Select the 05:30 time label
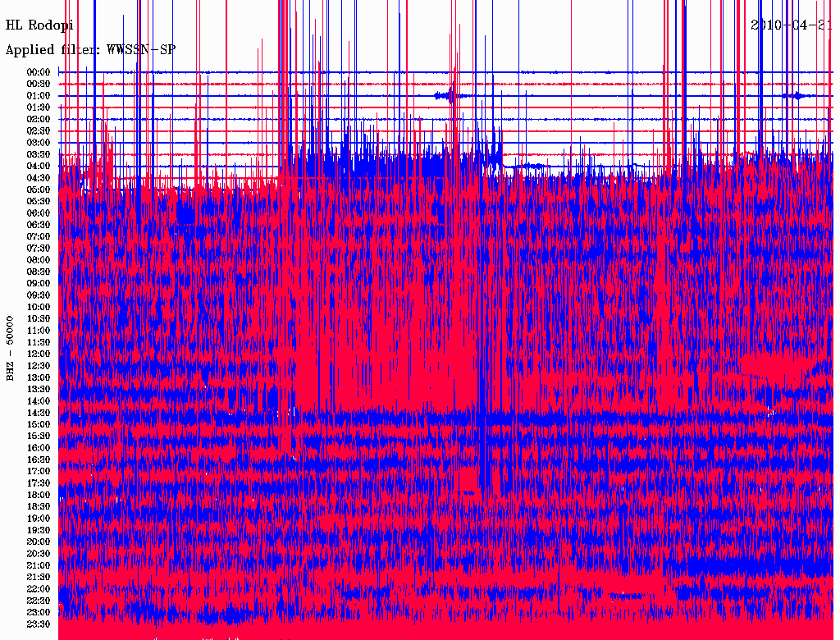840x640 pixels. click(x=39, y=201)
